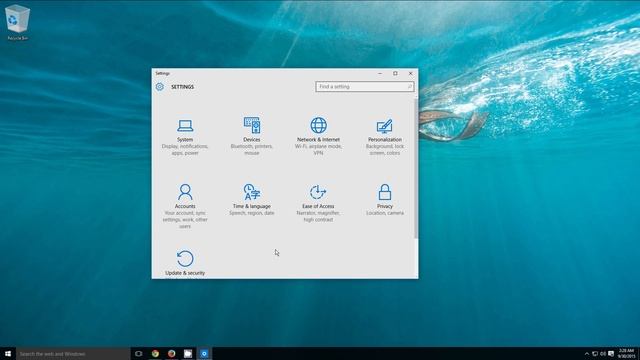The image size is (640, 360).
Task: Click the taskbar clock and date
Action: point(626,353)
